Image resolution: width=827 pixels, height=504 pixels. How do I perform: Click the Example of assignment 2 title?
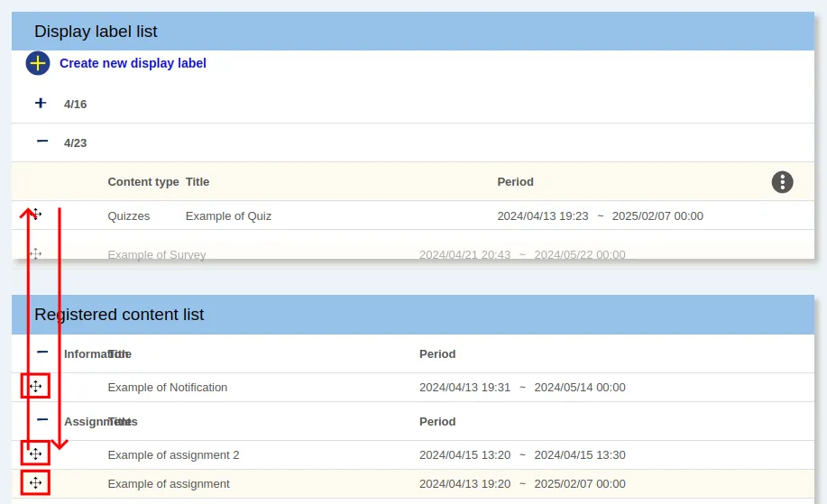[x=173, y=455]
